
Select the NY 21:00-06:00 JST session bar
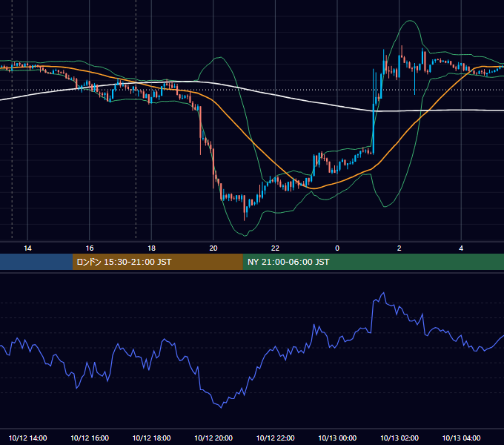pyautogui.click(x=373, y=262)
